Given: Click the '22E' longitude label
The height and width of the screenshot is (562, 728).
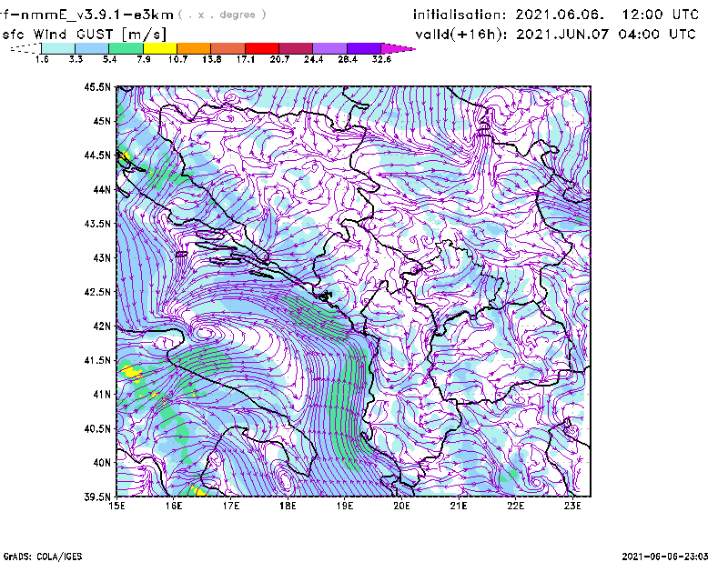Looking at the screenshot, I should [515, 506].
